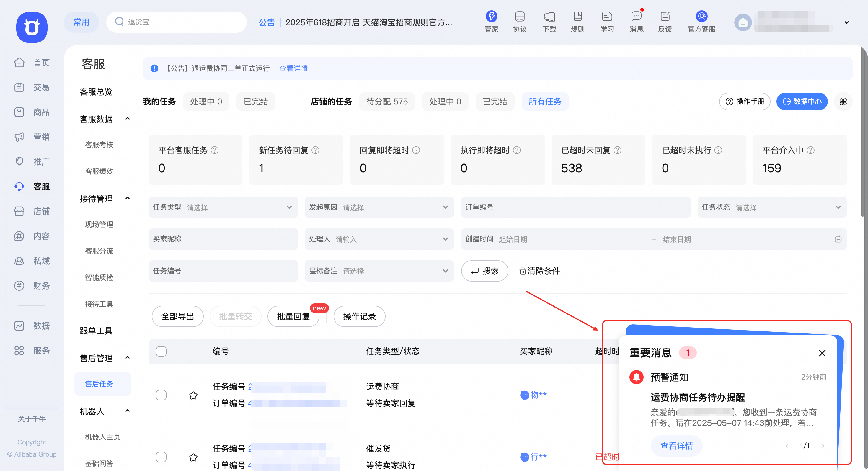This screenshot has height=471, width=868.
Task: Click the 订单编号 input field
Action: point(575,207)
